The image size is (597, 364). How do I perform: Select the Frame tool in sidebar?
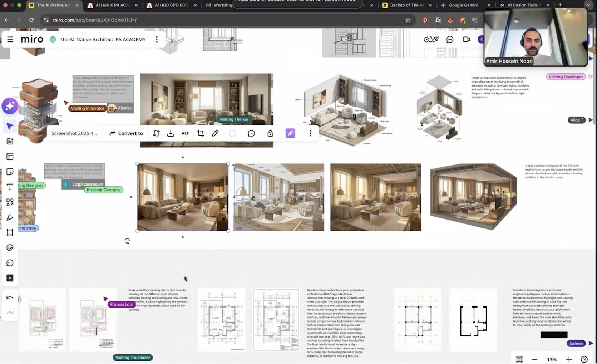click(10, 232)
